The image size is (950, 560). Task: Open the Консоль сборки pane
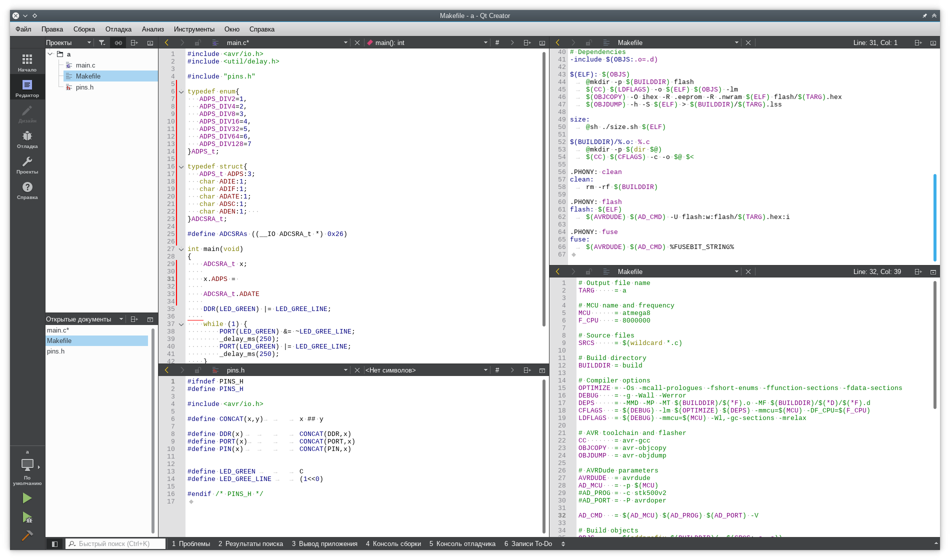pos(393,544)
